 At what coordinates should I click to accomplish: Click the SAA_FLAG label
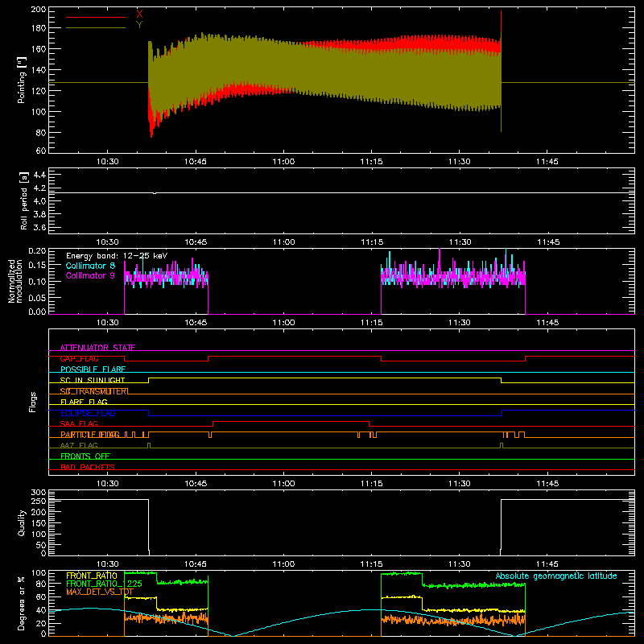pyautogui.click(x=79, y=423)
